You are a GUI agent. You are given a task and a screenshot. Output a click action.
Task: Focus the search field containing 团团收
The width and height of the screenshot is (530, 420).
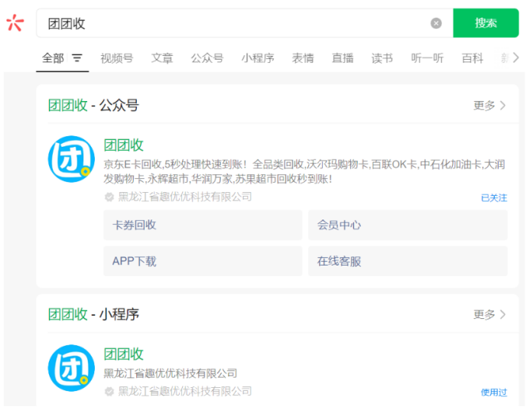coord(245,23)
